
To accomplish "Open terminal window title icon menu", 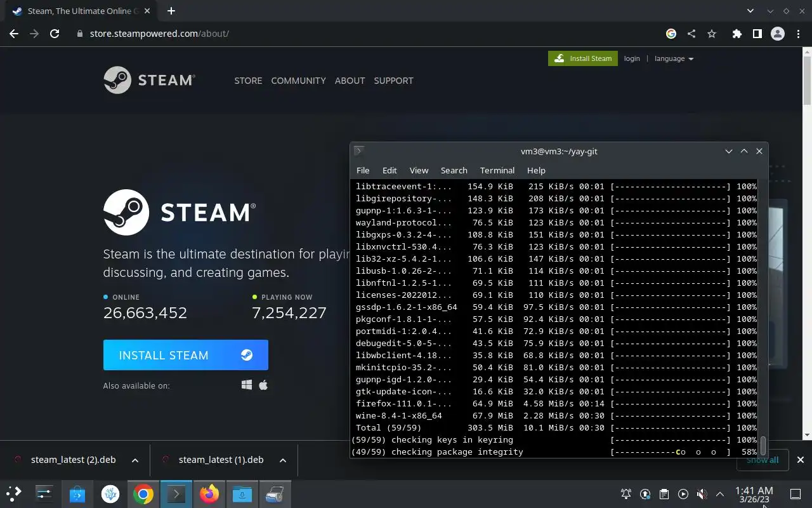I will tap(359, 151).
